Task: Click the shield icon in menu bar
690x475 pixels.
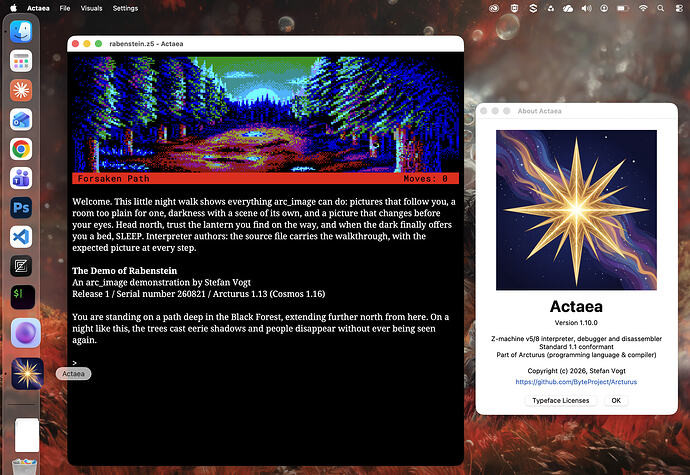Action: pos(514,8)
